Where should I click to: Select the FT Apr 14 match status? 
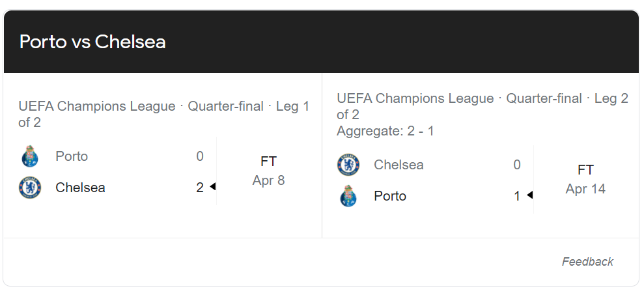585,180
